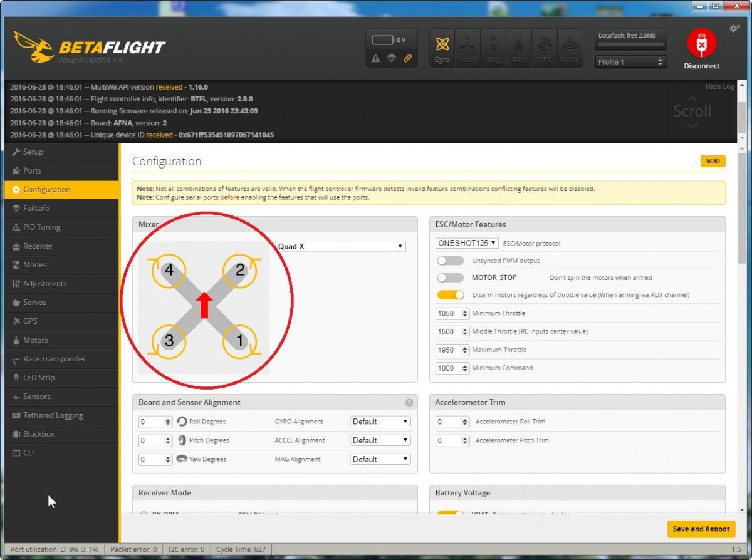Click the Roll Degrees input field
The image size is (752, 560).
coord(155,422)
